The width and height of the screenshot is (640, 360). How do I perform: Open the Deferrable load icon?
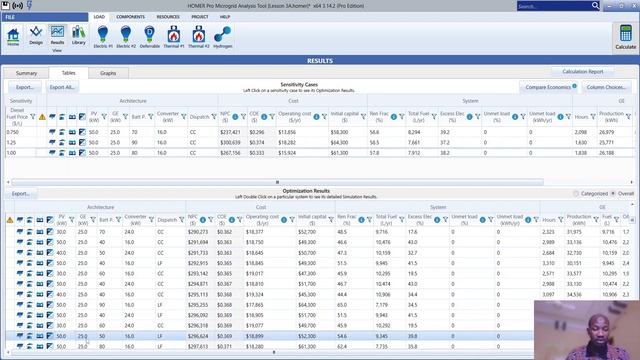[x=149, y=36]
